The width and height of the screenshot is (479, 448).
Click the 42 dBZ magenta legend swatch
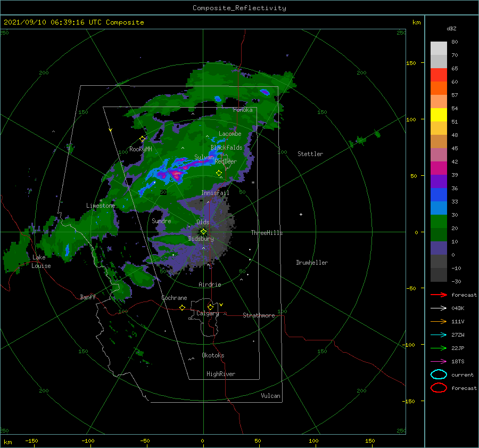439,168
